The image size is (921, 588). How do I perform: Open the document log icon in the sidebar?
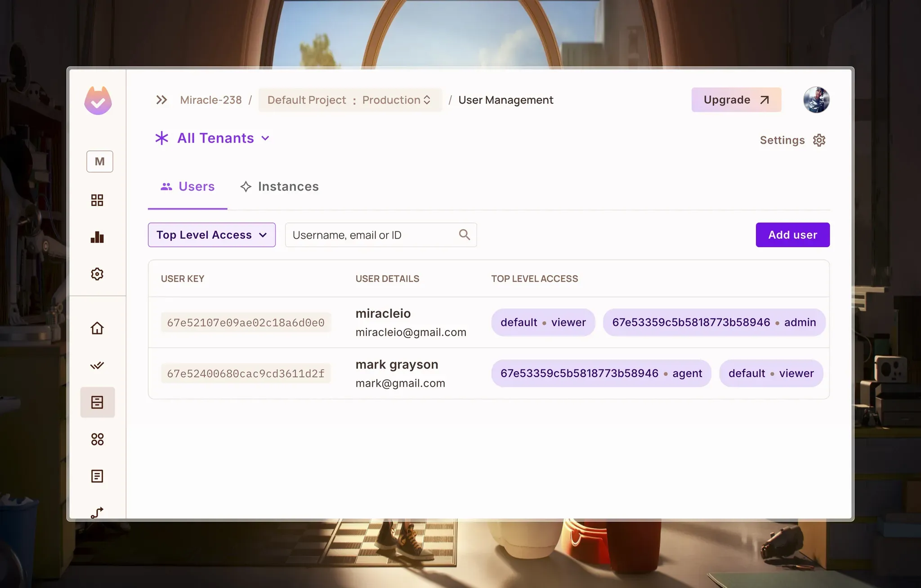coord(97,476)
